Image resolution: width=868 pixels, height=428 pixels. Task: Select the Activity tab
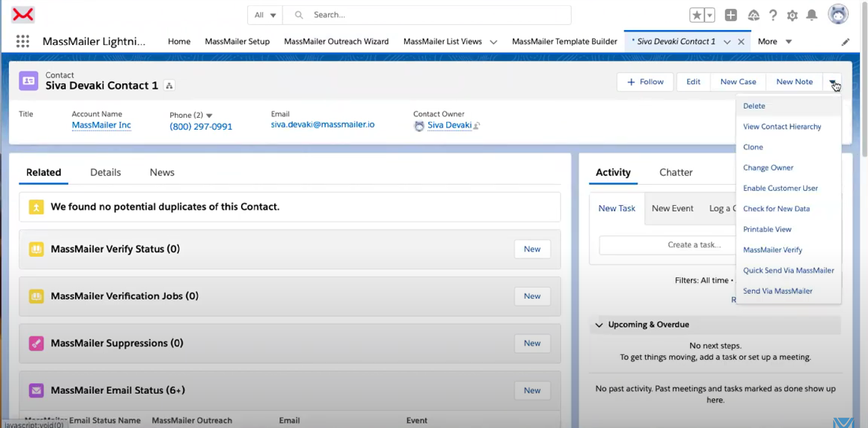coord(613,172)
